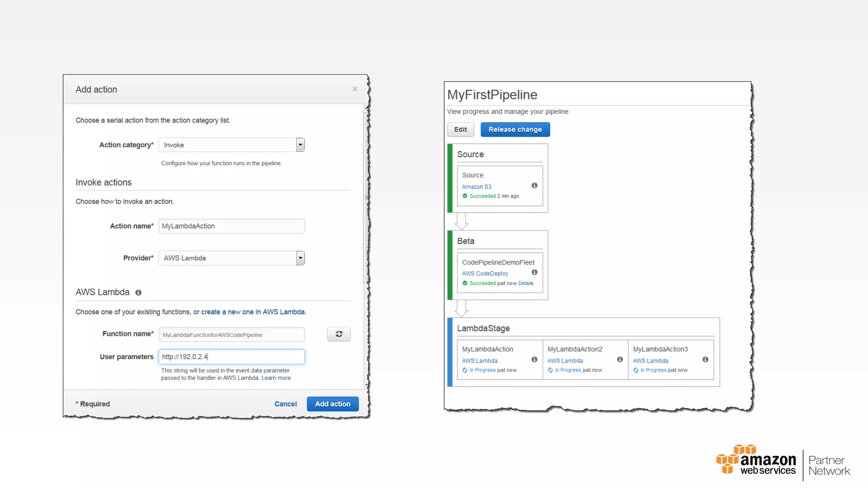Viewport: 868px width, 488px height.
Task: Open the Amazon S3 source link
Action: coord(476,187)
